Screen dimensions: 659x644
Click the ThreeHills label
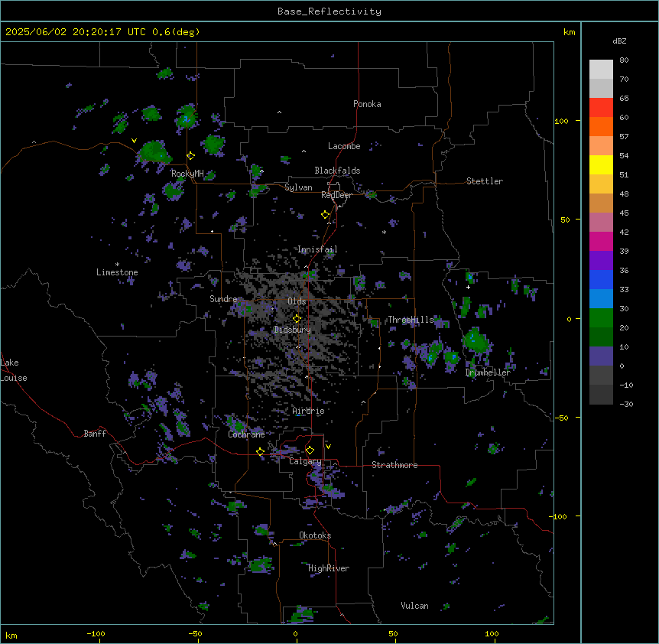[x=411, y=320]
